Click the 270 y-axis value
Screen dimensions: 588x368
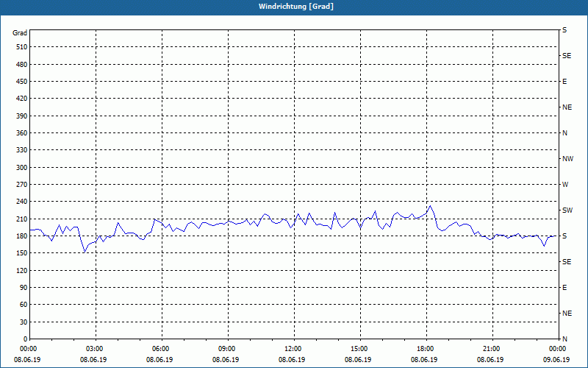pyautogui.click(x=22, y=185)
